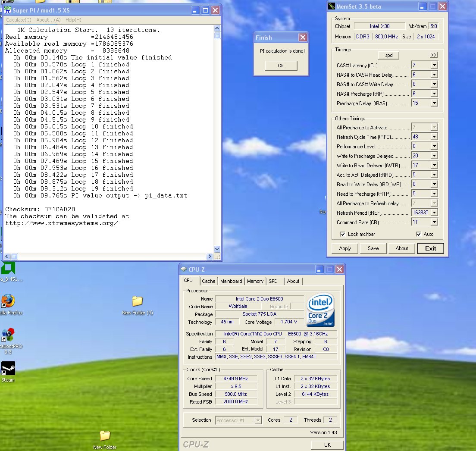Uncheck the Auto checkbox in MemSet
476x451 pixels.
[x=419, y=234]
